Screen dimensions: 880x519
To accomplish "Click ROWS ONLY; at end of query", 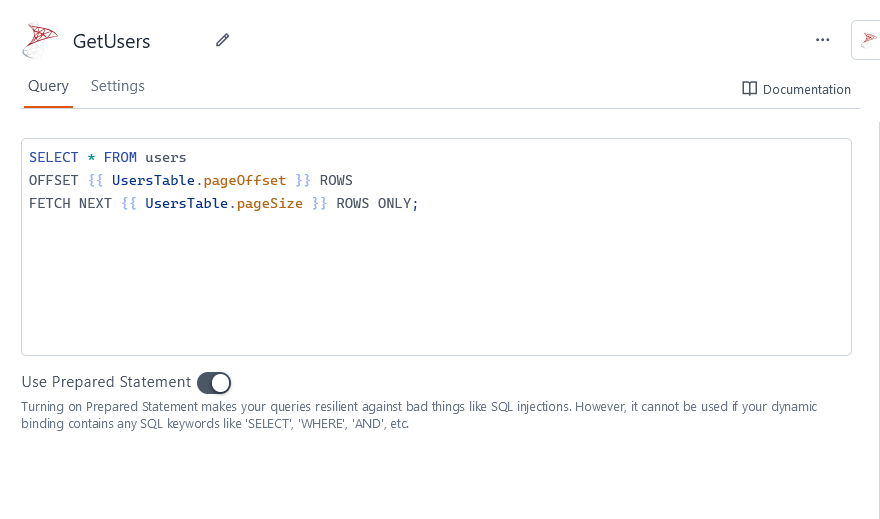I will (377, 203).
